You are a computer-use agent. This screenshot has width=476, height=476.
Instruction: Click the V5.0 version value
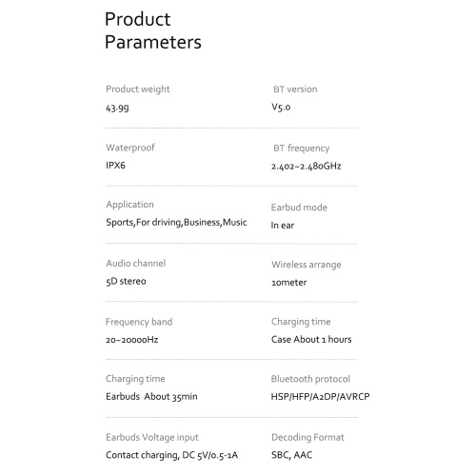pyautogui.click(x=281, y=108)
